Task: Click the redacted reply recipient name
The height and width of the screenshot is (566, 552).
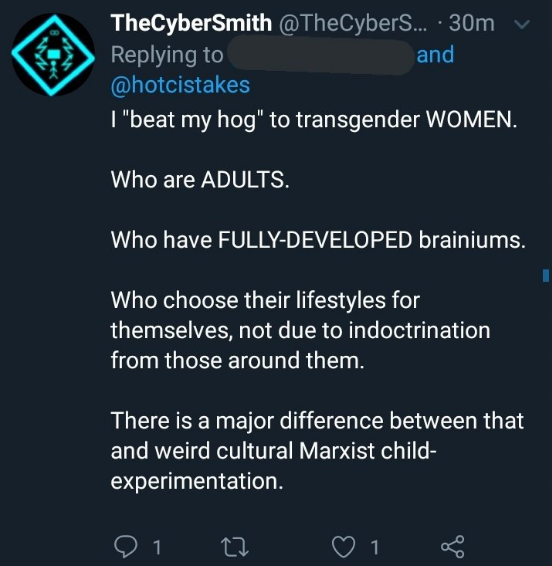Action: 321,57
